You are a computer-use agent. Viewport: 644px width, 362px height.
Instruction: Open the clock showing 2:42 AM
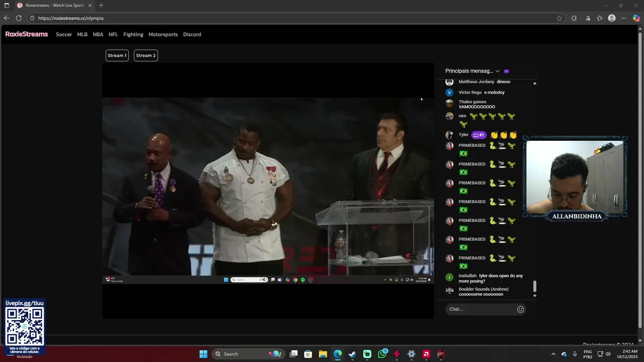[x=630, y=354]
